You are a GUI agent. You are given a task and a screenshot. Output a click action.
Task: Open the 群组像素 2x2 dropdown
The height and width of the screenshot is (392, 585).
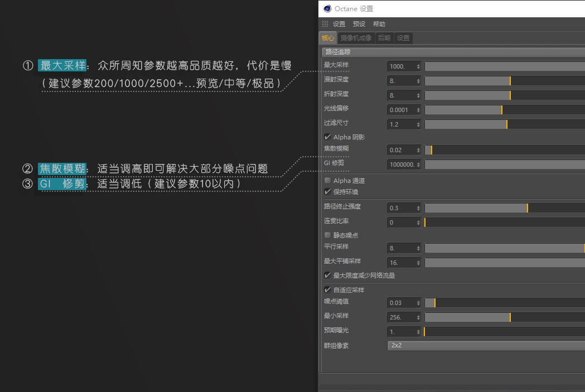point(486,345)
